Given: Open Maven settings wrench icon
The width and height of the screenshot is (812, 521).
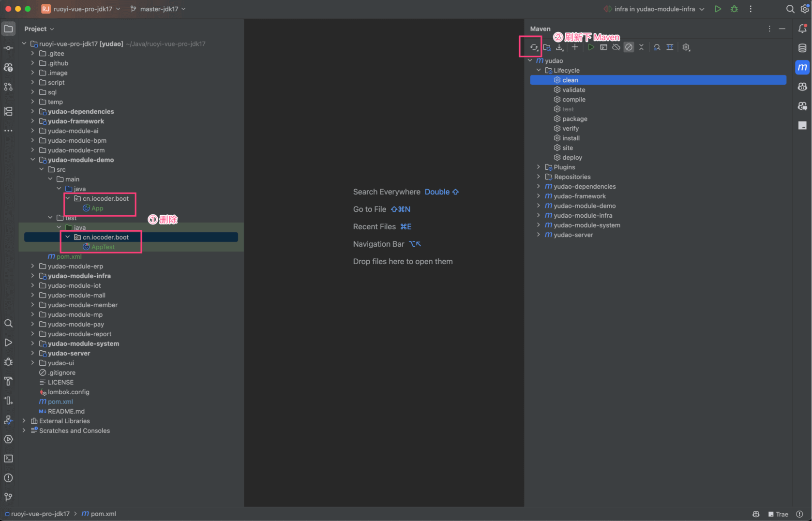Looking at the screenshot, I should [686, 47].
